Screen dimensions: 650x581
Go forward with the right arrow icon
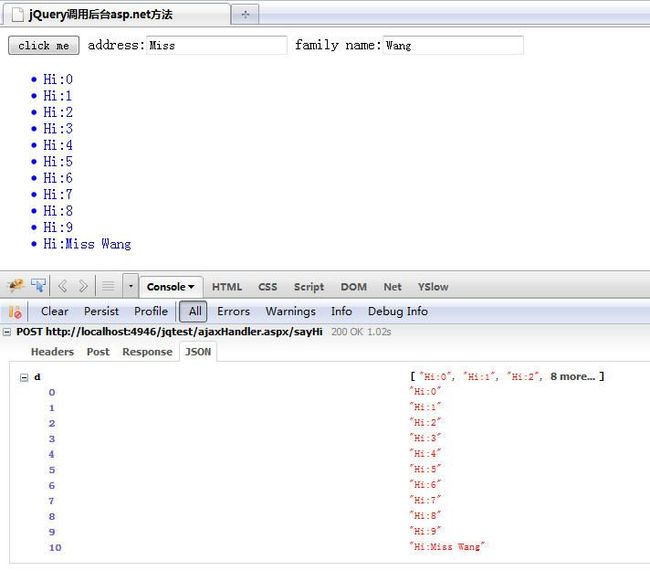coord(83,286)
